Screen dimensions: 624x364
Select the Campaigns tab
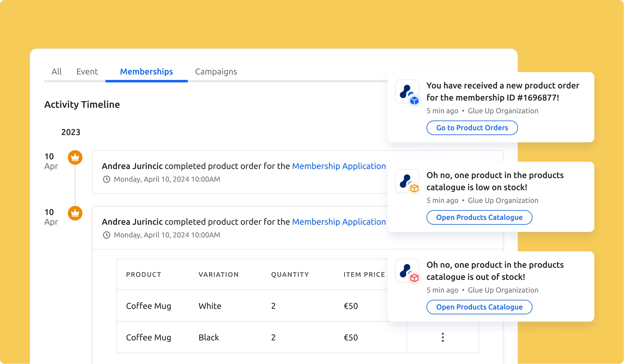pos(216,71)
